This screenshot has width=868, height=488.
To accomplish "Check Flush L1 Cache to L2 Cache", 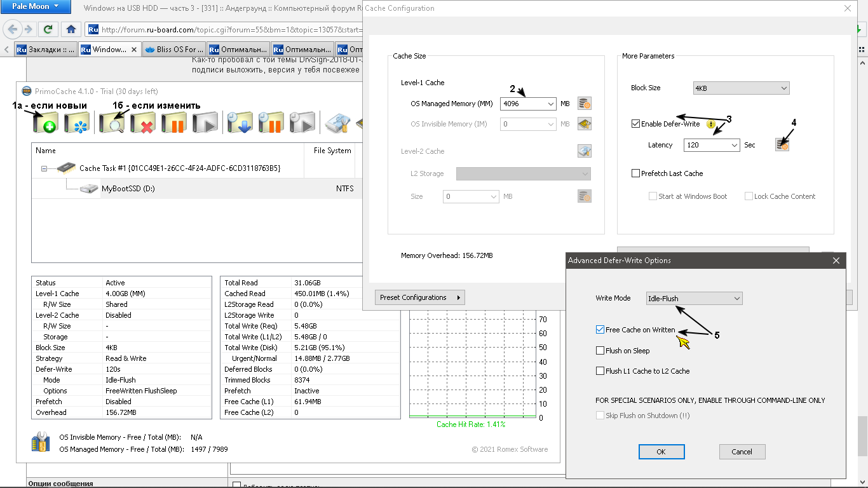I will click(x=600, y=371).
